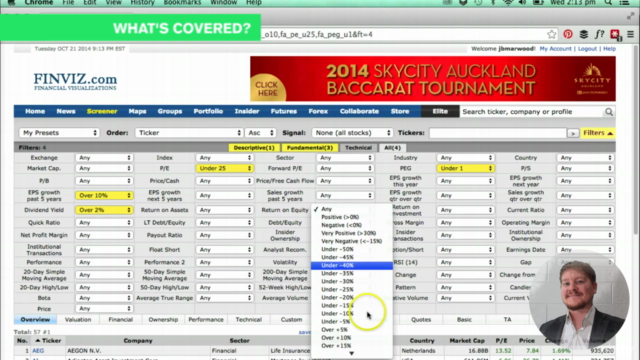Image resolution: width=640 pixels, height=360 pixels.
Task: Open the Insider page
Action: click(x=247, y=111)
